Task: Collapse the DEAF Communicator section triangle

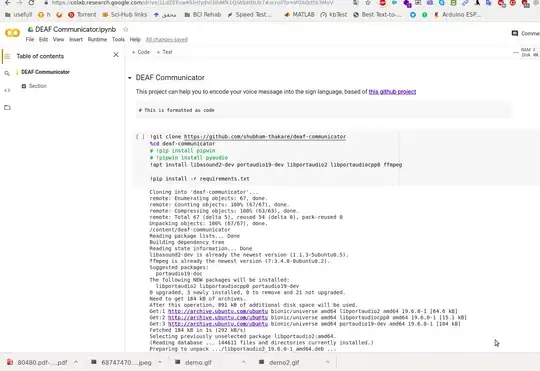Action: (129, 78)
